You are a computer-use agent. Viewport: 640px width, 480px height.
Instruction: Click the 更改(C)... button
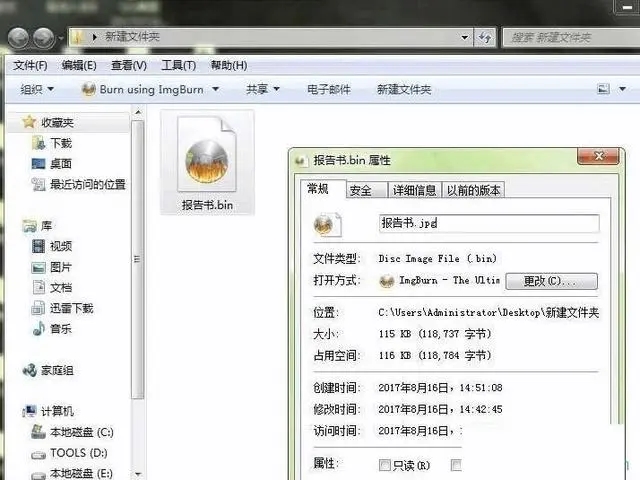(551, 281)
